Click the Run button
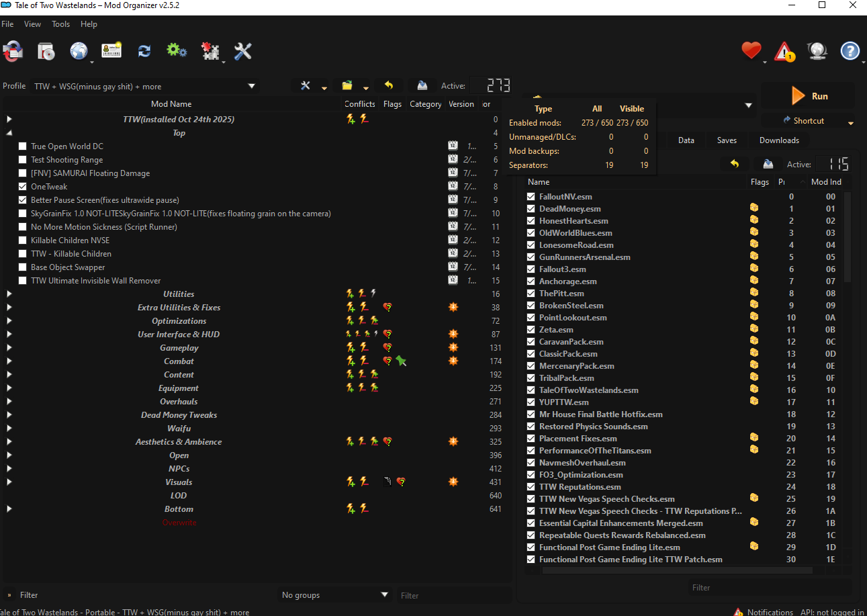This screenshot has height=616, width=867. pyautogui.click(x=808, y=96)
